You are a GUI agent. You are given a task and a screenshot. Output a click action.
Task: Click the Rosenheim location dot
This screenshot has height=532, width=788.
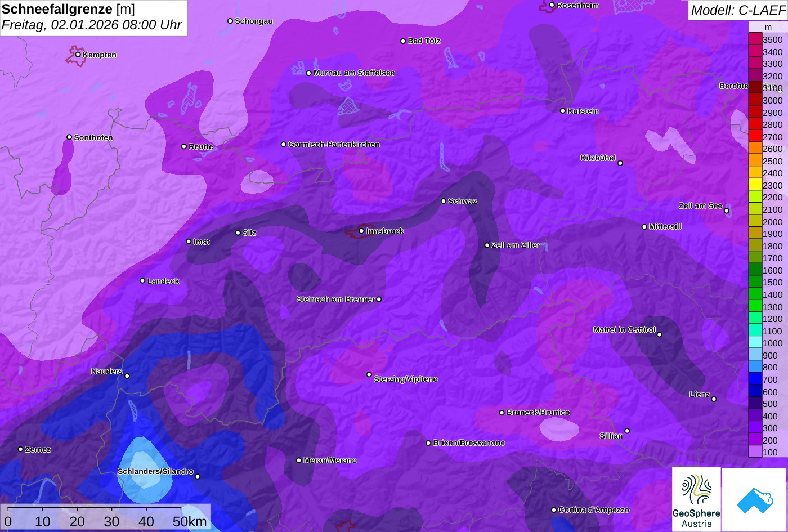click(552, 5)
